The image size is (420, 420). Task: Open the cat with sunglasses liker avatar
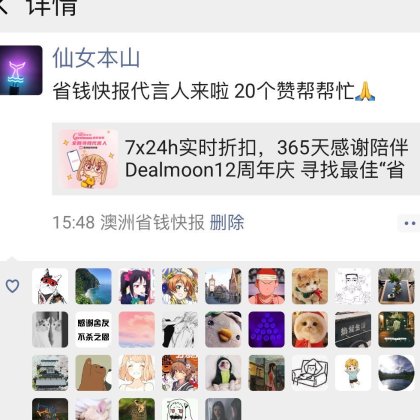point(50,286)
